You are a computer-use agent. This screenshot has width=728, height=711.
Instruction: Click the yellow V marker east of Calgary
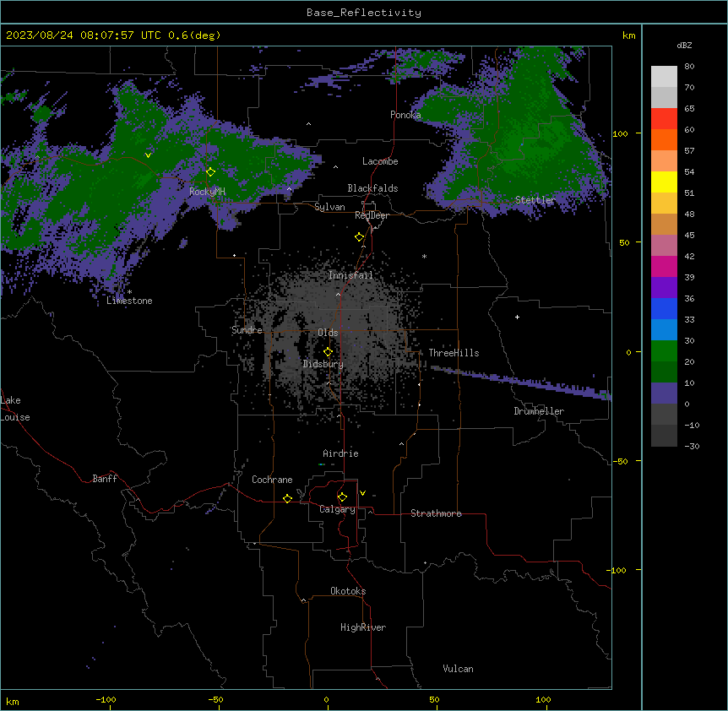click(362, 493)
